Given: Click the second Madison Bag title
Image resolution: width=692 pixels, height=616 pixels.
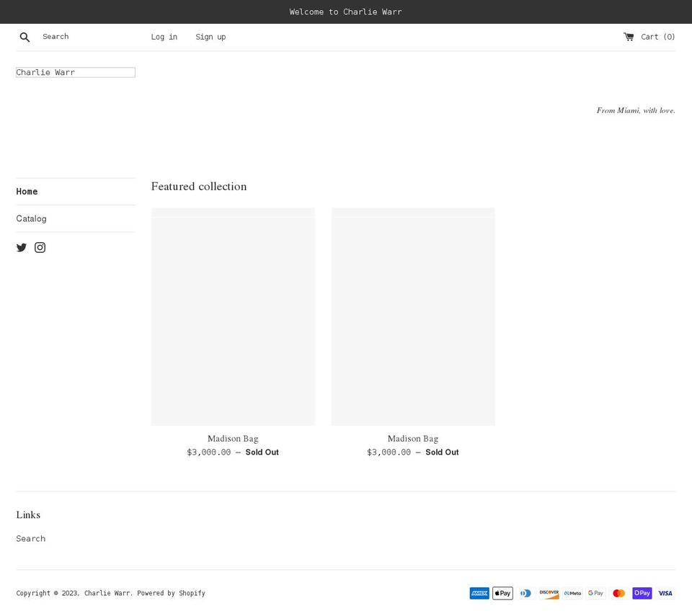Looking at the screenshot, I should pyautogui.click(x=413, y=439).
